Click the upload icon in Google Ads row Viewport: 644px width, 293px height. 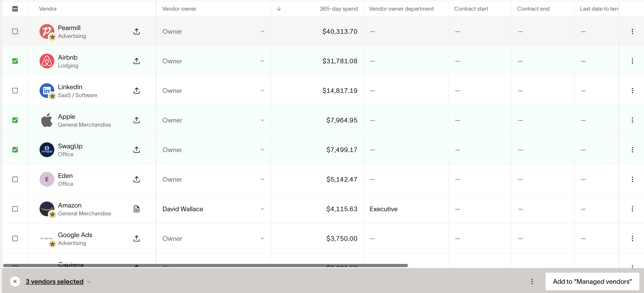[137, 238]
